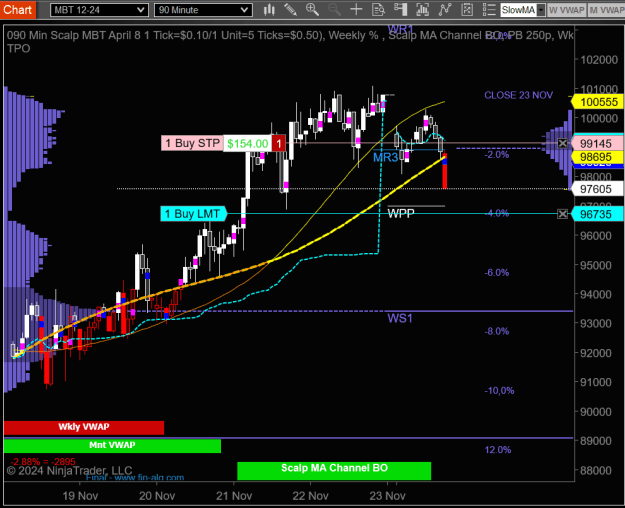This screenshot has height=508, width=625.
Task: Click the 19 Nov date axis label
Action: (80, 496)
